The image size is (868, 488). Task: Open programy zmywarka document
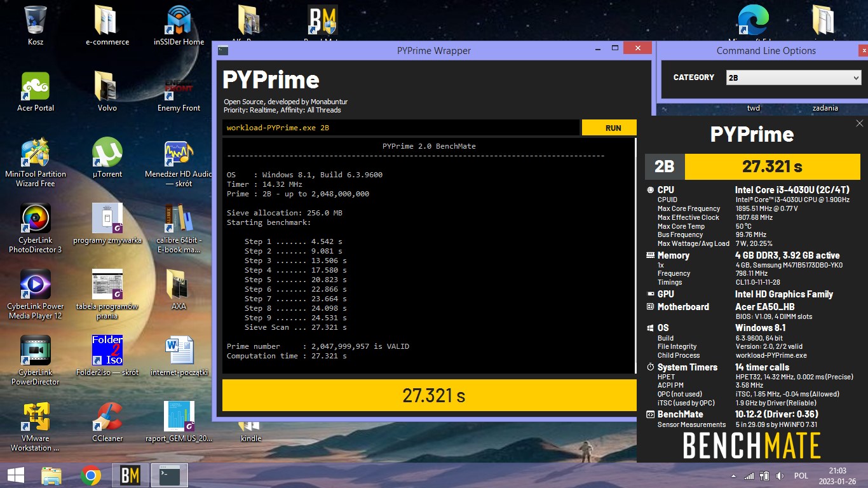(107, 224)
